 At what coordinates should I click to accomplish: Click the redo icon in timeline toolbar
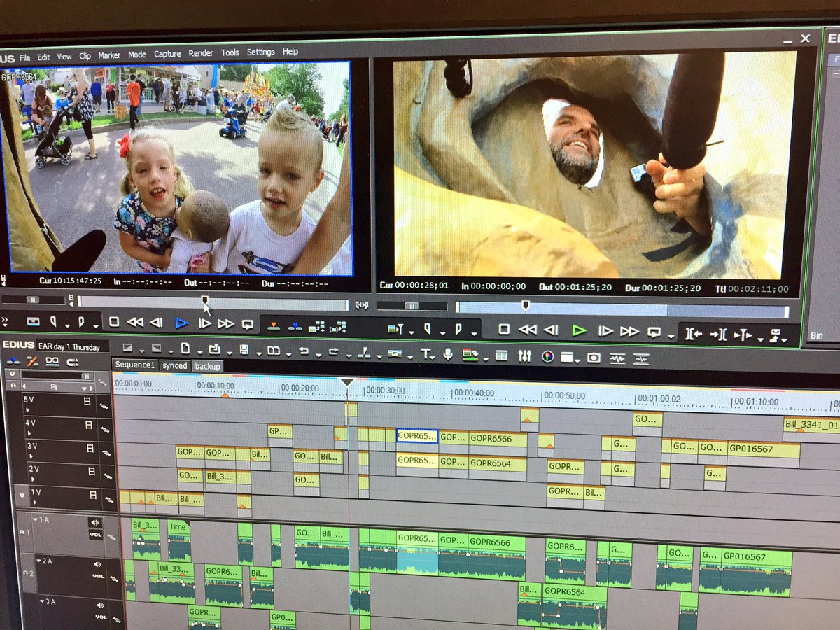(333, 351)
